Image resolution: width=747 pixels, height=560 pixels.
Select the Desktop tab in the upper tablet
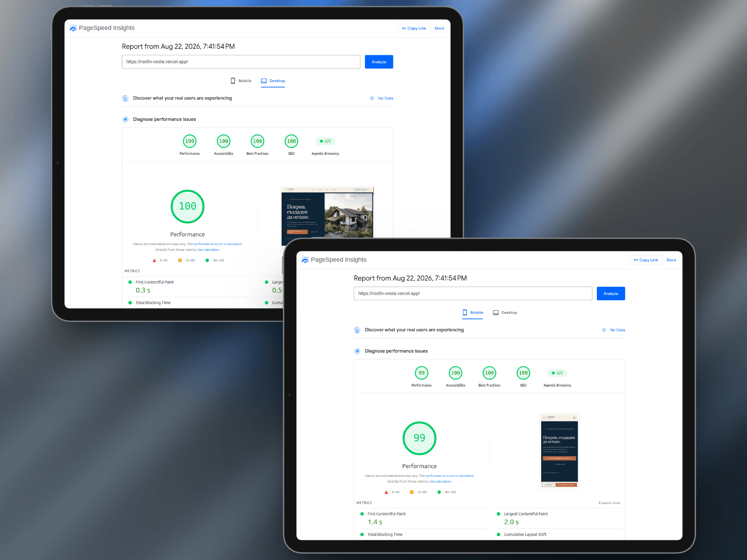pyautogui.click(x=273, y=81)
